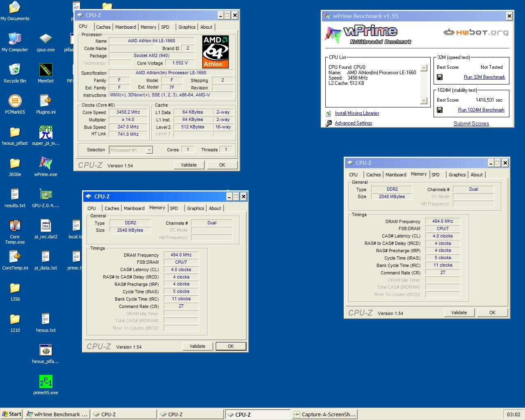Viewport: 525px width, 420px height.
Task: Open wPrime Advanced Settings
Action: point(354,123)
